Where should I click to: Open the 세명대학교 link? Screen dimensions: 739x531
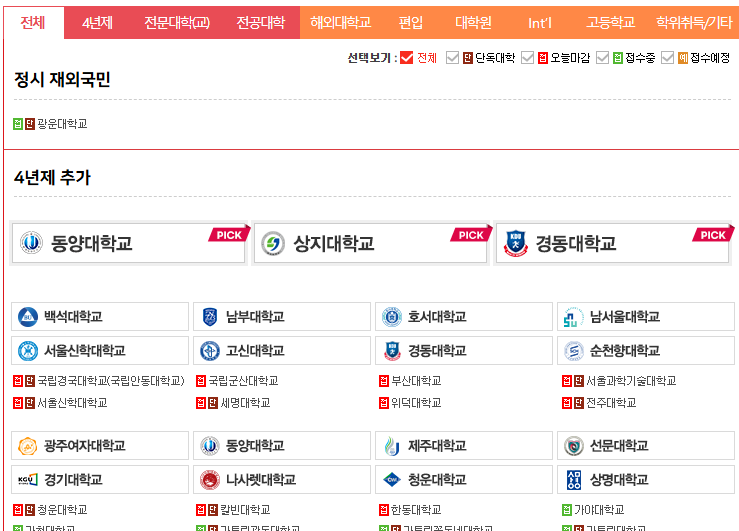(x=245, y=403)
